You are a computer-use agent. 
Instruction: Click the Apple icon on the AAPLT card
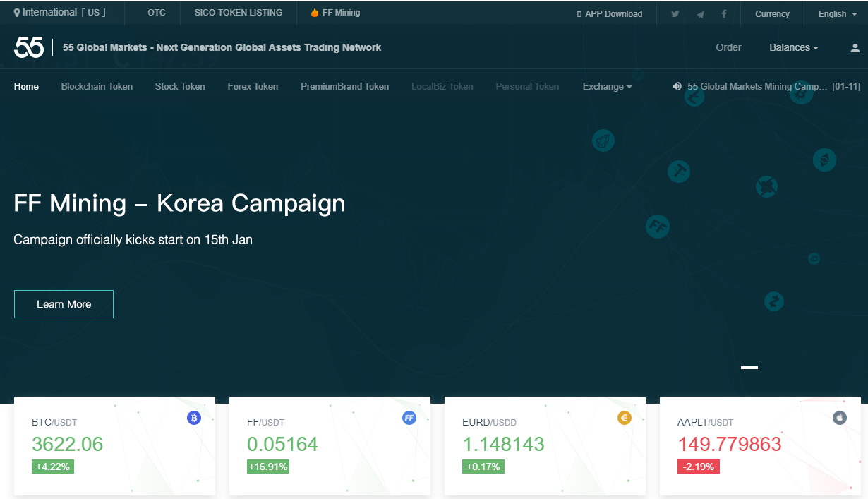click(x=840, y=418)
